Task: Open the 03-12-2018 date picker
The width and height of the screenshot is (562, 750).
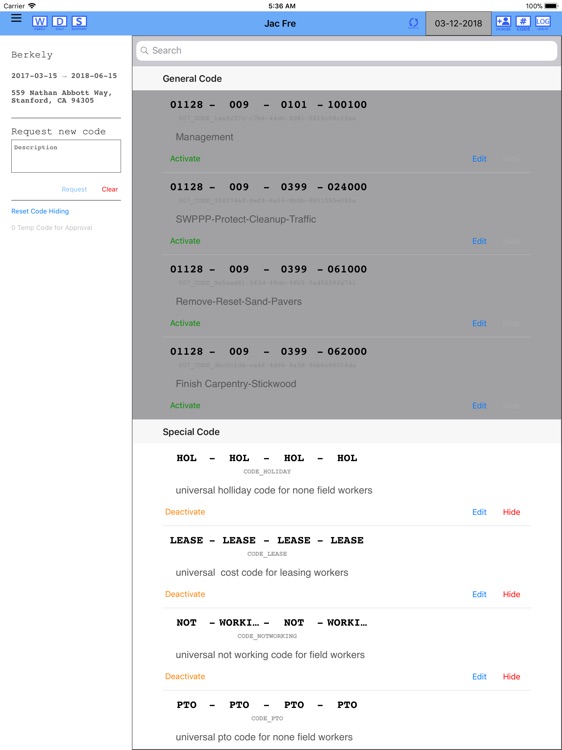Action: [458, 23]
